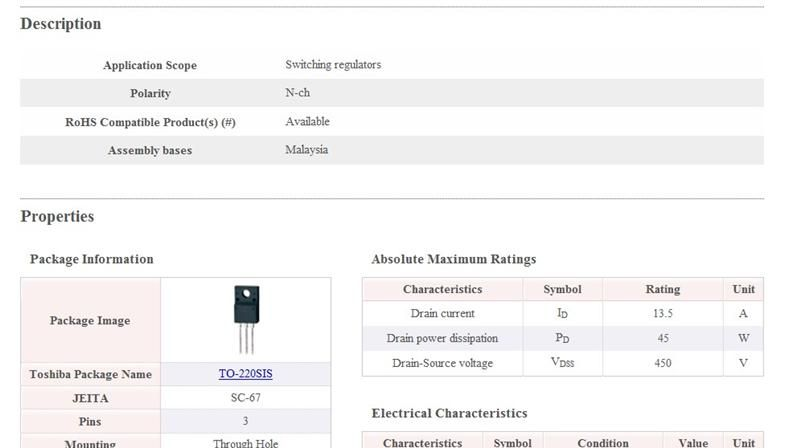The image size is (800, 448).
Task: Select the Properties heading
Action: click(x=57, y=216)
